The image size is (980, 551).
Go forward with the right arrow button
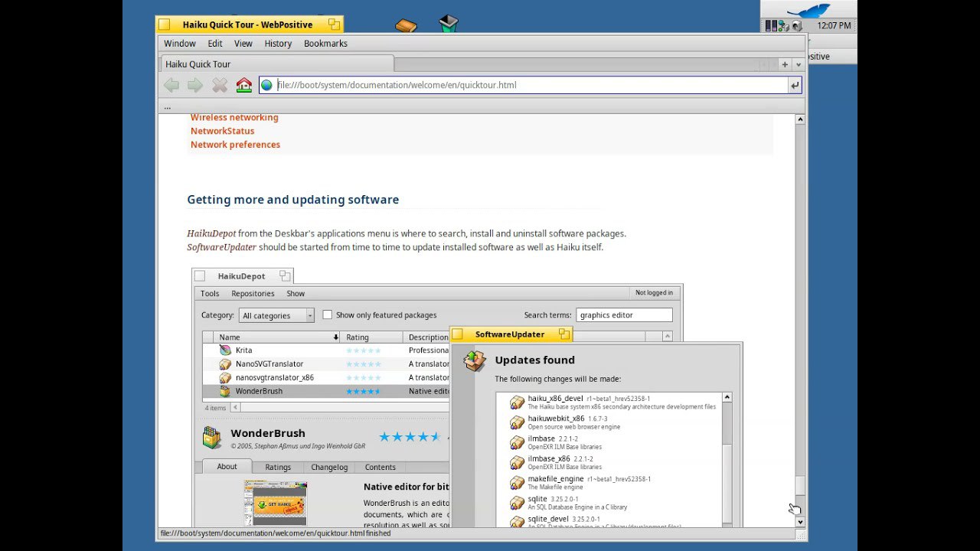[195, 85]
